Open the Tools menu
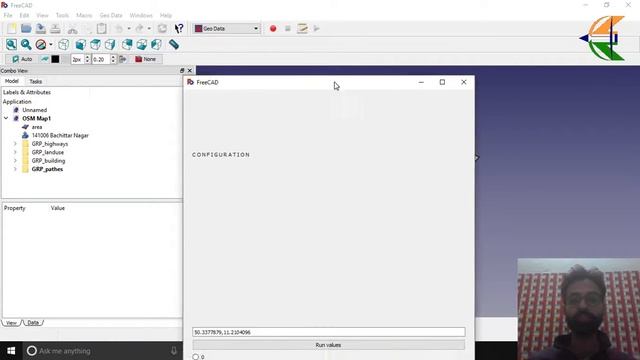This screenshot has height=360, width=640. coord(62,15)
